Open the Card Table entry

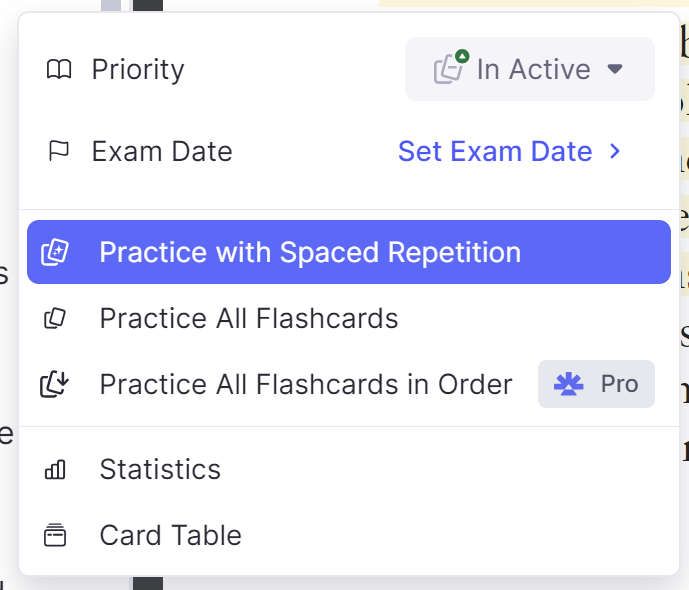point(349,535)
